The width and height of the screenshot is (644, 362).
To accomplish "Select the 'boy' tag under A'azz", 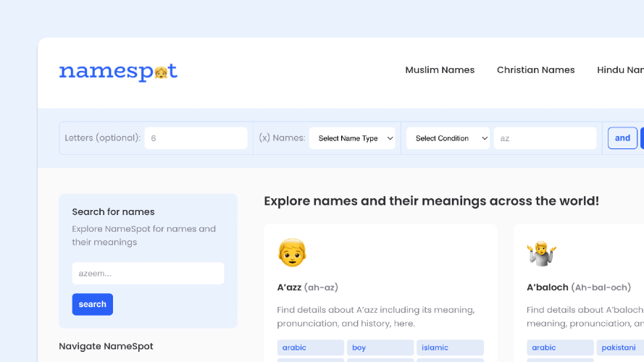I will pos(380,348).
